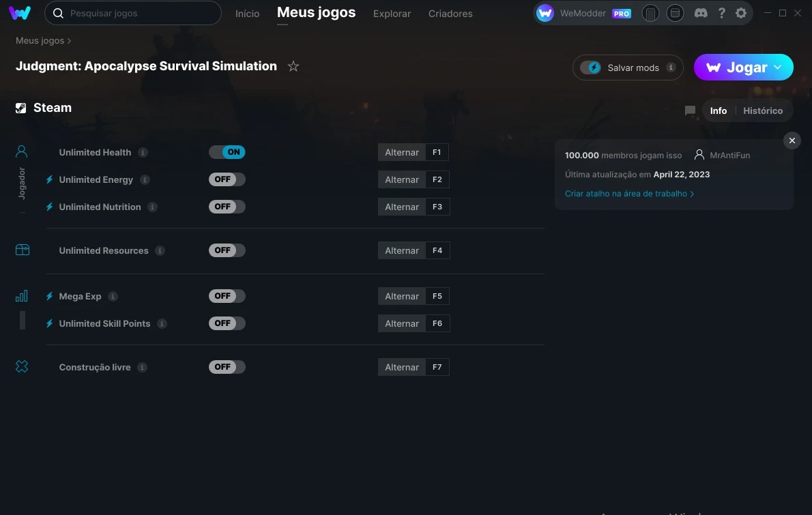Show info for Unlimited Skill Points
812x515 pixels.
[162, 323]
